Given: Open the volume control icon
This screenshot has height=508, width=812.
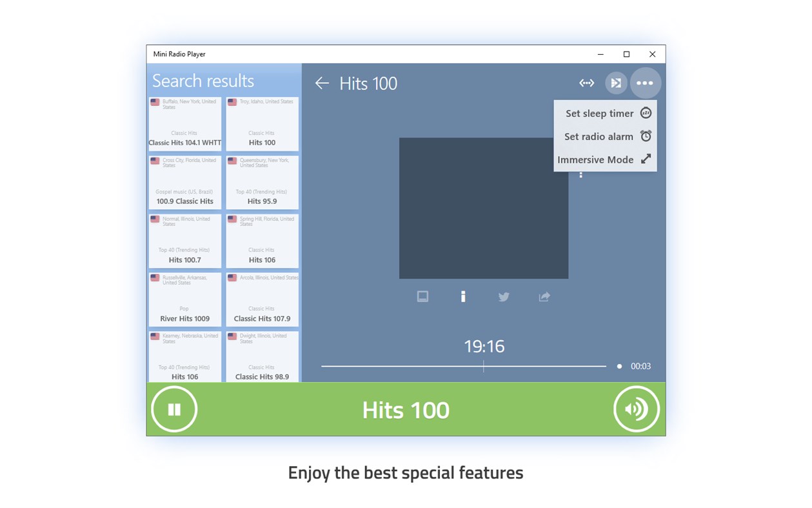Looking at the screenshot, I should pos(637,409).
